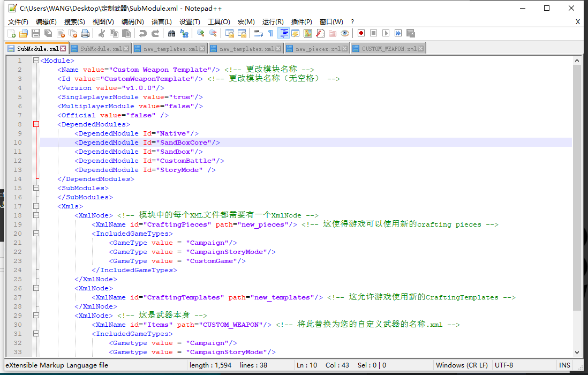Open the 编码(N) encoding menu
The width and height of the screenshot is (588, 375).
(x=132, y=22)
